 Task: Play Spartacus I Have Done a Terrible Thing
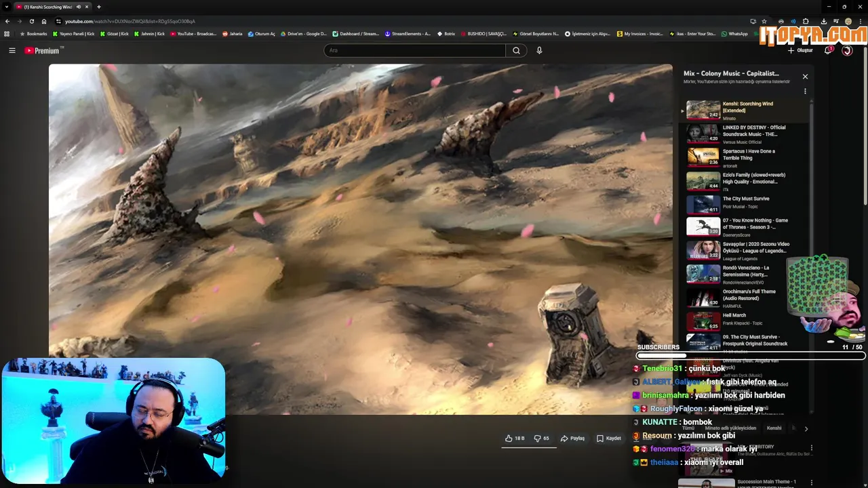tap(745, 157)
